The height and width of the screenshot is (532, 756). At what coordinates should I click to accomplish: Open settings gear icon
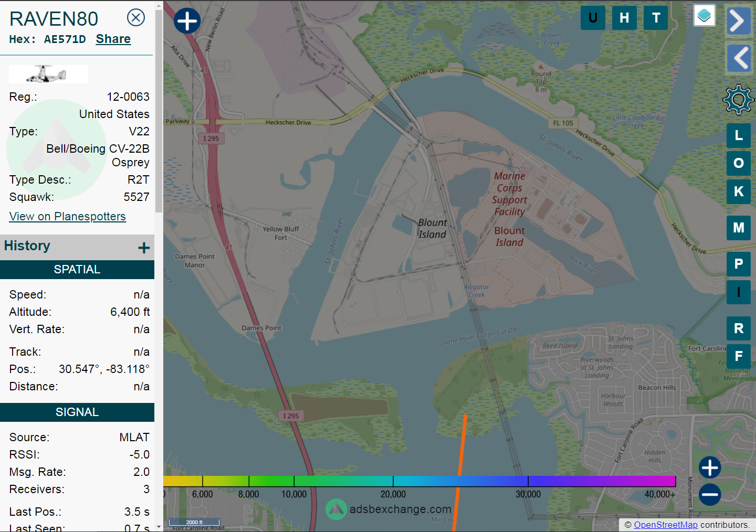[738, 99]
